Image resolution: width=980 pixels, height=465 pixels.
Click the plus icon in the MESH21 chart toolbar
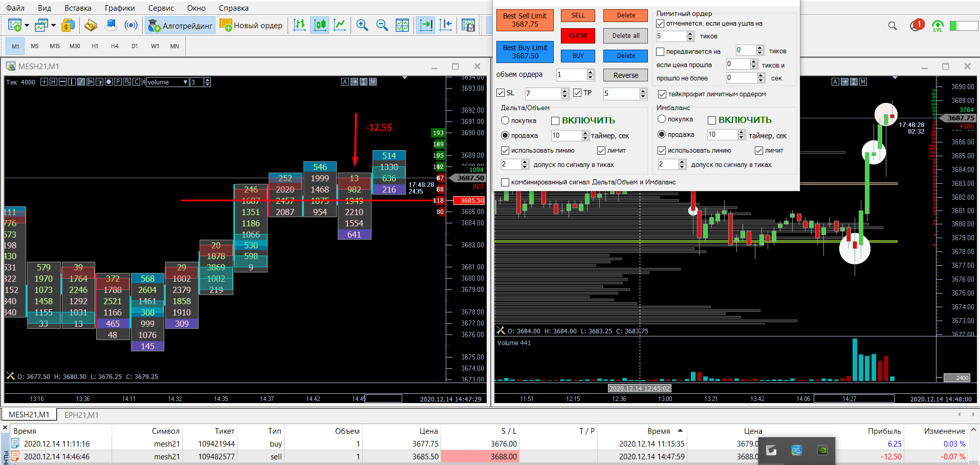44,82
